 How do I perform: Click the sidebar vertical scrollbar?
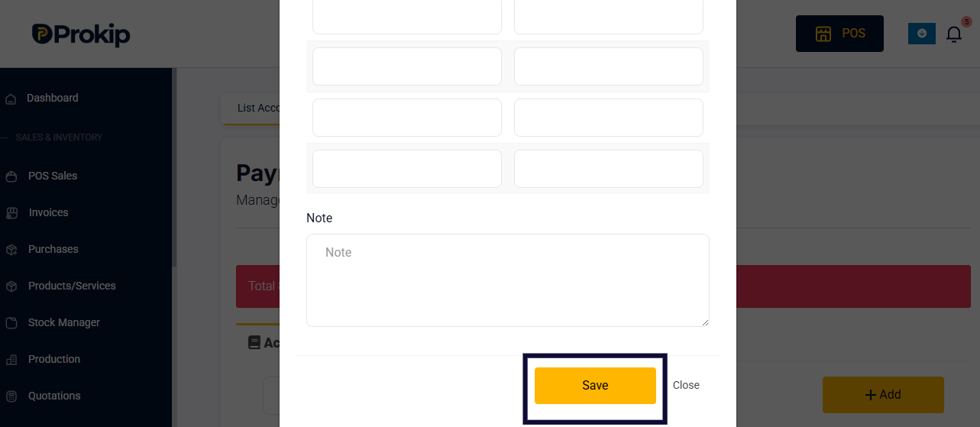174,167
